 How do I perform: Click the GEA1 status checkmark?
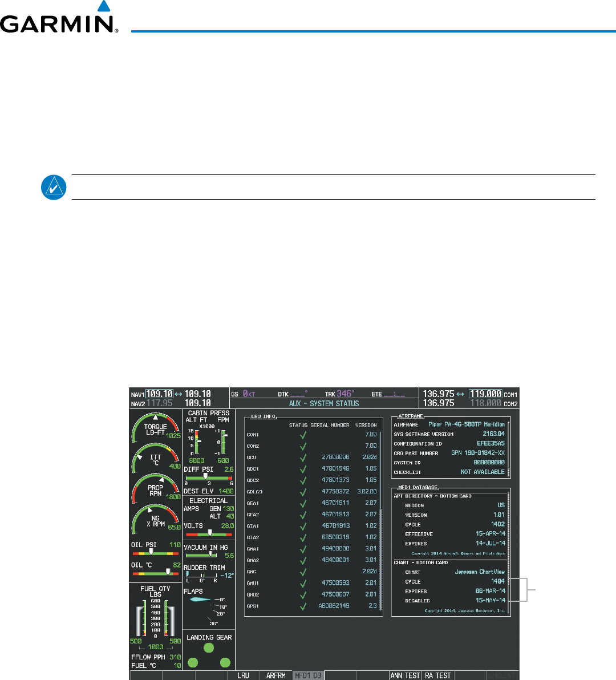click(x=303, y=503)
